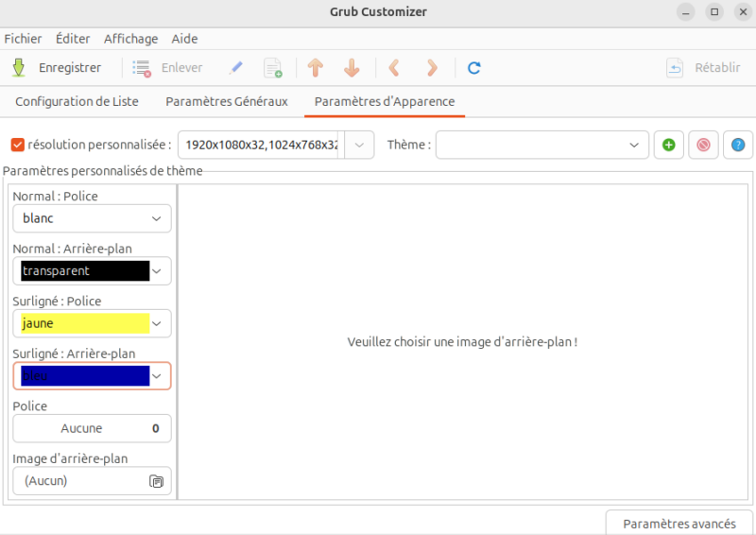Switch to the Configuration de Liste tab
Viewport: 756px width, 535px height.
(x=77, y=101)
